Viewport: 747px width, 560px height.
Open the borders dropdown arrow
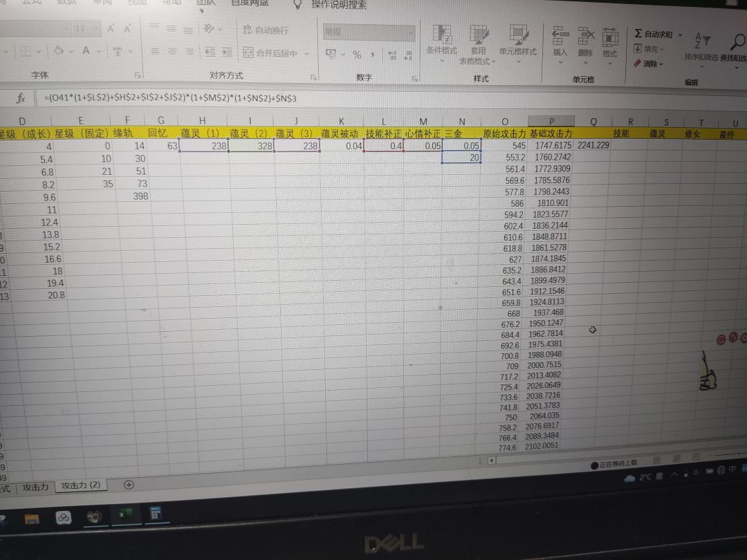pos(38,51)
